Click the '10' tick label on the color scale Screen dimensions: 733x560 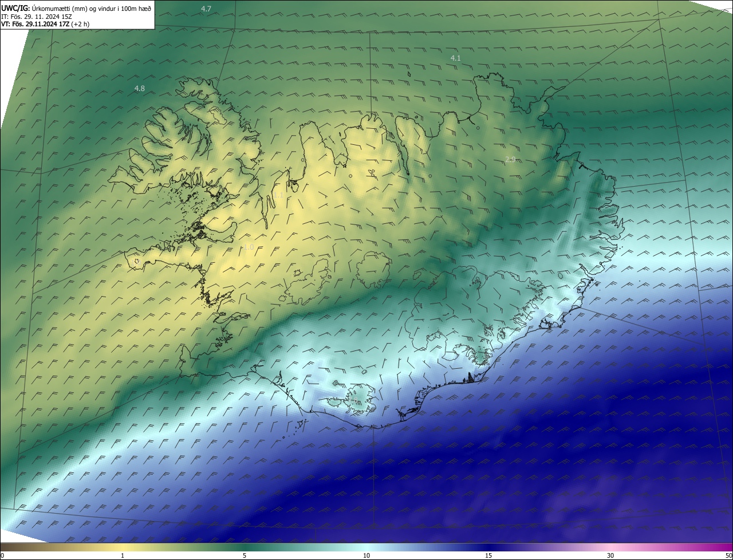tap(366, 555)
